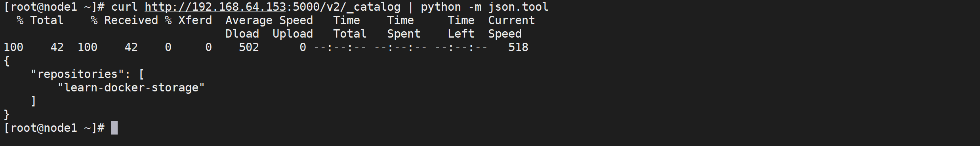Click the Average Speed column header
The width and height of the screenshot is (980, 146).
tap(269, 20)
